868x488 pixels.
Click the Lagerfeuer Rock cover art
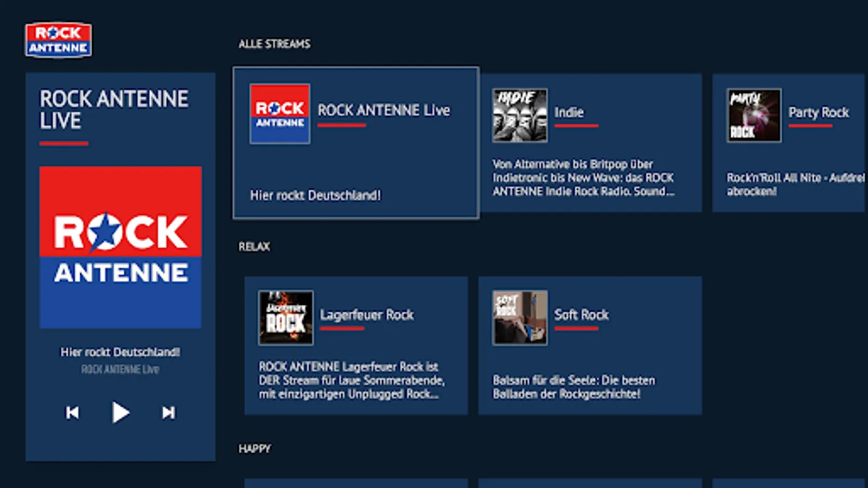(x=286, y=317)
